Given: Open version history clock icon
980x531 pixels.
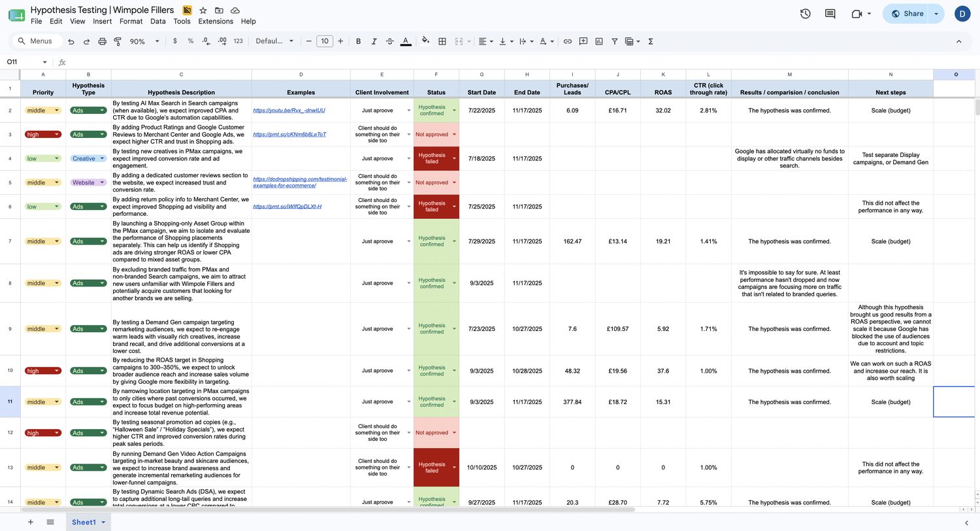Looking at the screenshot, I should (806, 14).
